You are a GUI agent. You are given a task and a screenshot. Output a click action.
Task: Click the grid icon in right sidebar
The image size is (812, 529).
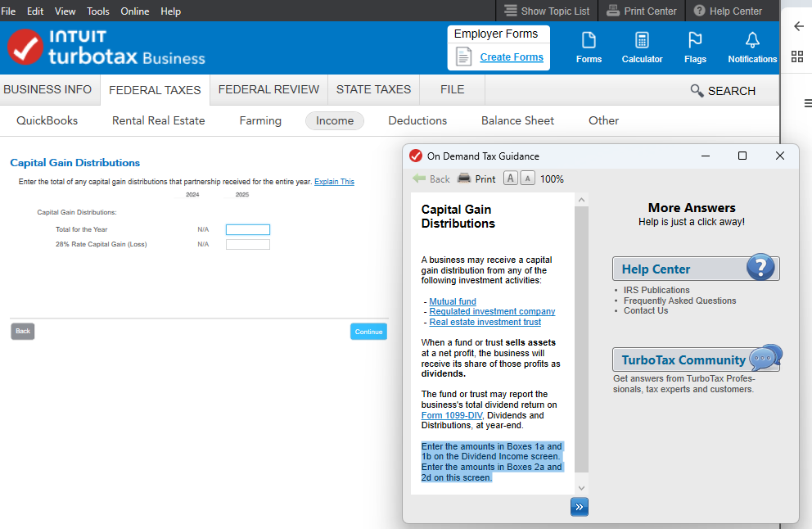pyautogui.click(x=797, y=57)
